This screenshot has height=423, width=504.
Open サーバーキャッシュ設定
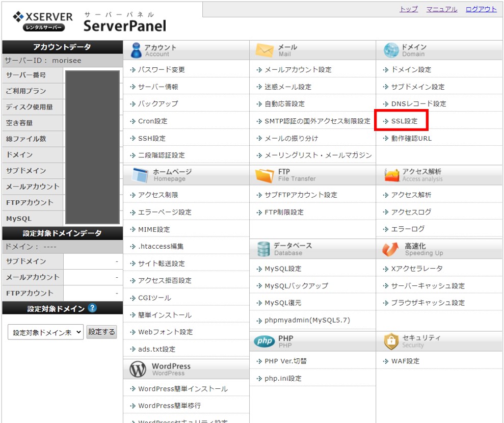428,286
